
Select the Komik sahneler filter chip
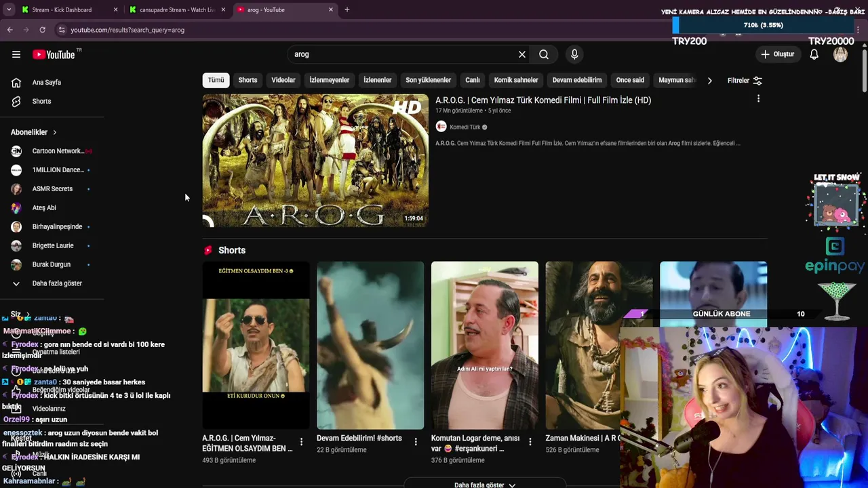[516, 80]
